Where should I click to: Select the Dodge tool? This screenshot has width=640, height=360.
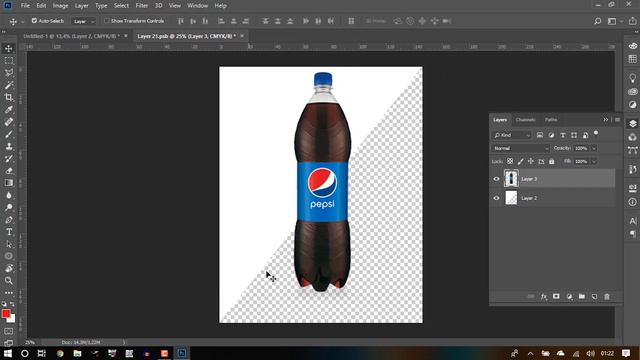(x=9, y=207)
